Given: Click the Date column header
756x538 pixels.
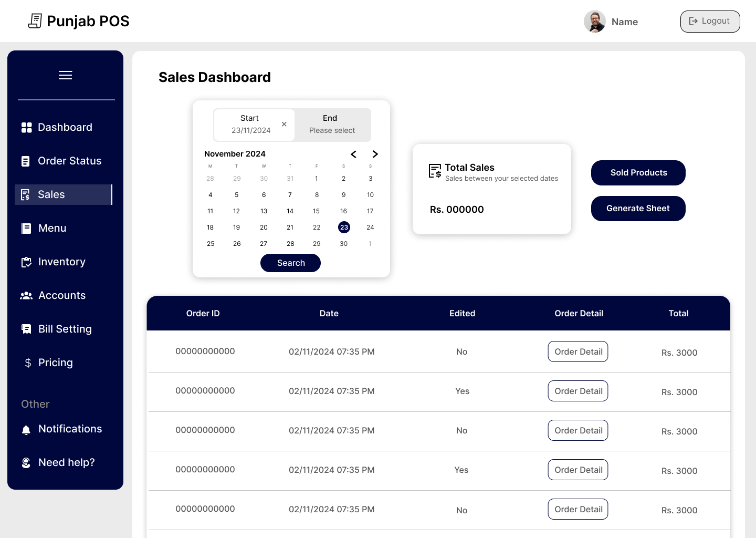Looking at the screenshot, I should click(329, 314).
